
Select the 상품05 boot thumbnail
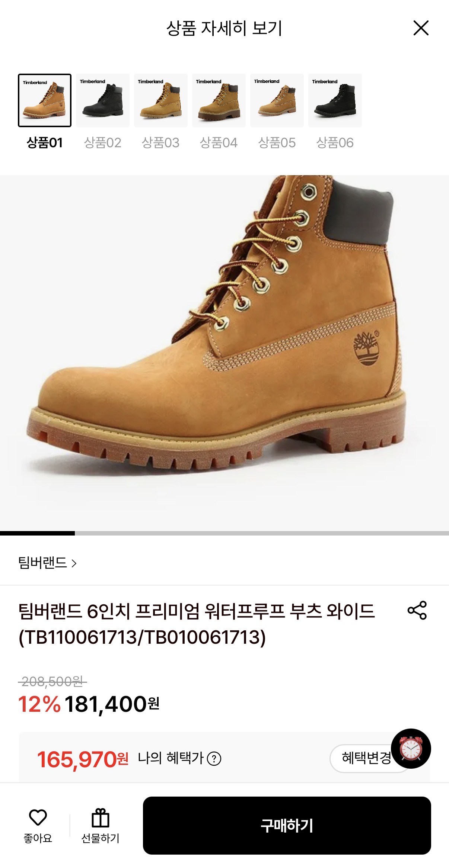point(277,100)
